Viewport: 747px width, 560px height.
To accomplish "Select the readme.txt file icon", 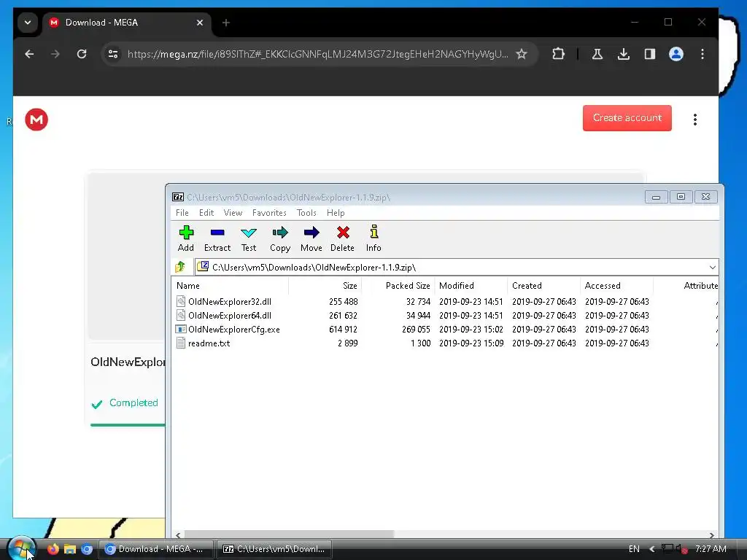I will pos(181,343).
